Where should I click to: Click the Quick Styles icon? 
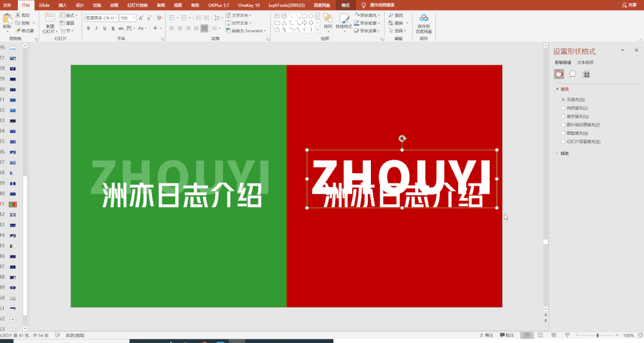[x=343, y=19]
